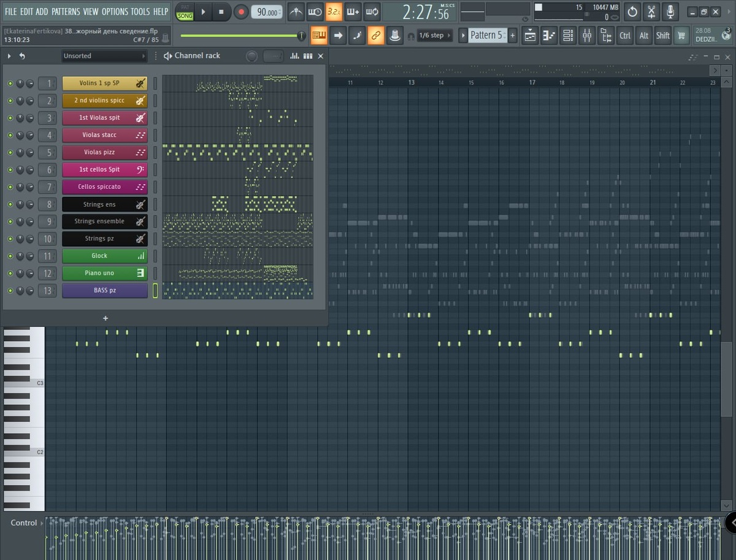Open the Piano roll toolbar icon
The height and width of the screenshot is (560, 736).
549,36
